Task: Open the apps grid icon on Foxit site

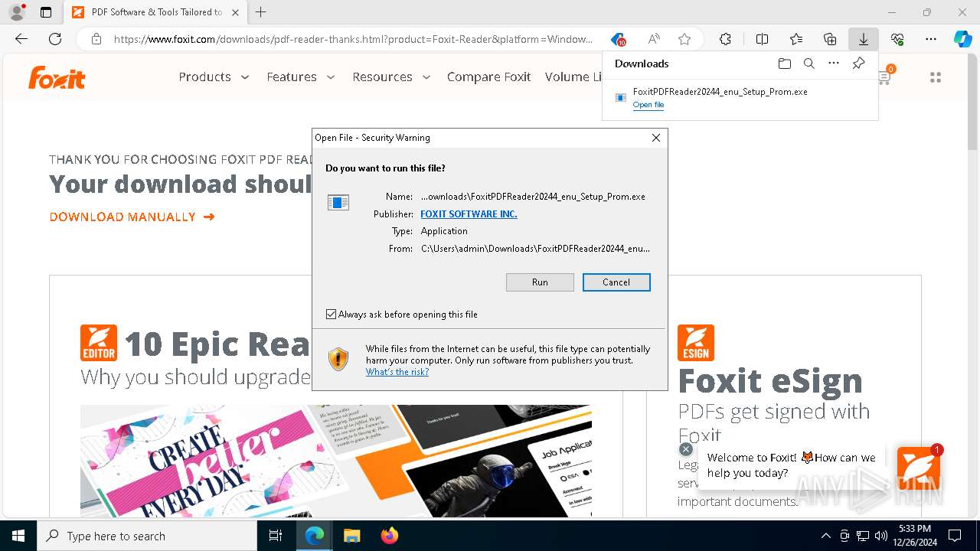Action: [935, 77]
